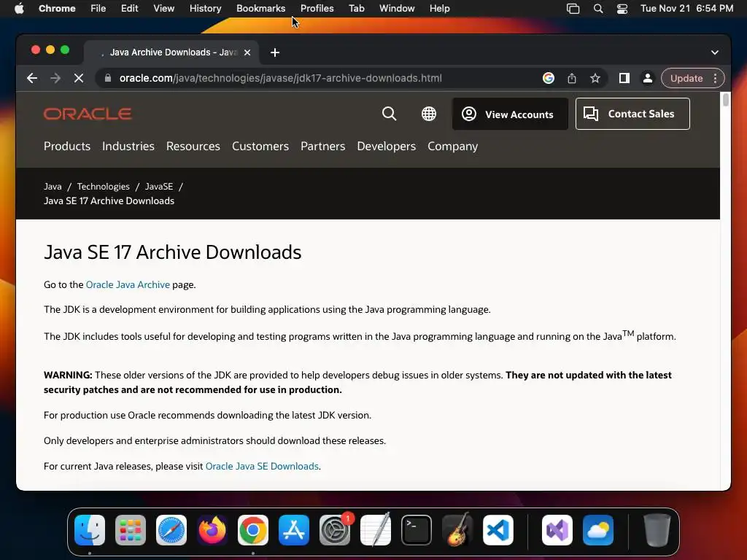
Task: Click the Java SE 17 Archive Downloads heading
Action: pyautogui.click(x=172, y=252)
